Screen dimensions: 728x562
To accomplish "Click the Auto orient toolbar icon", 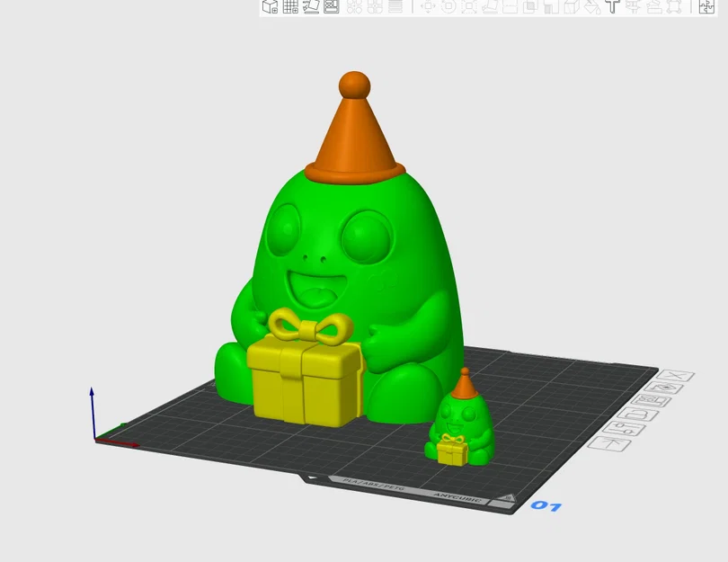I will (x=311, y=6).
